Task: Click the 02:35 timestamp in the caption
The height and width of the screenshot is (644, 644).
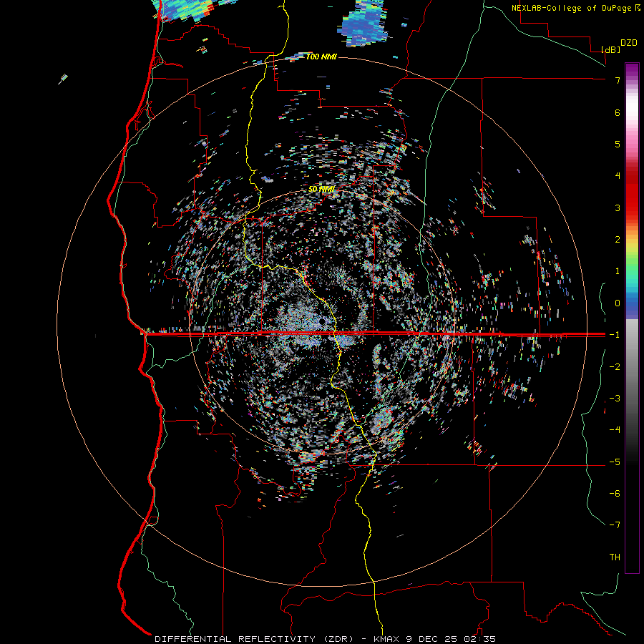Action: [481, 639]
